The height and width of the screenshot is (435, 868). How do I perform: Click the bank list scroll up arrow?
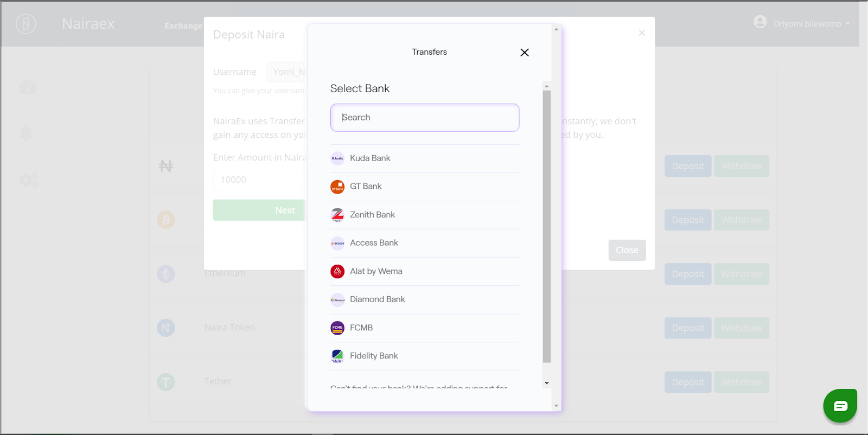547,86
